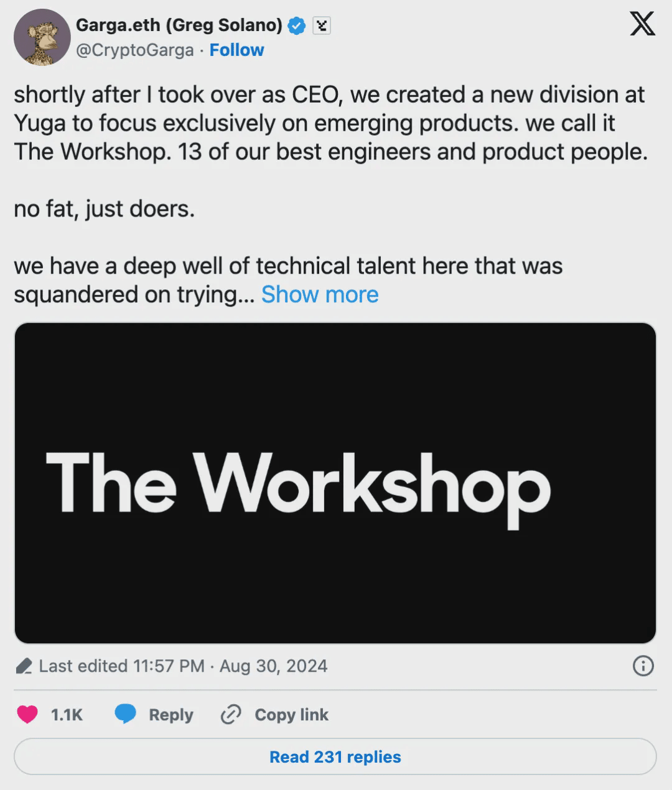Click the Copy link text label

pos(291,715)
